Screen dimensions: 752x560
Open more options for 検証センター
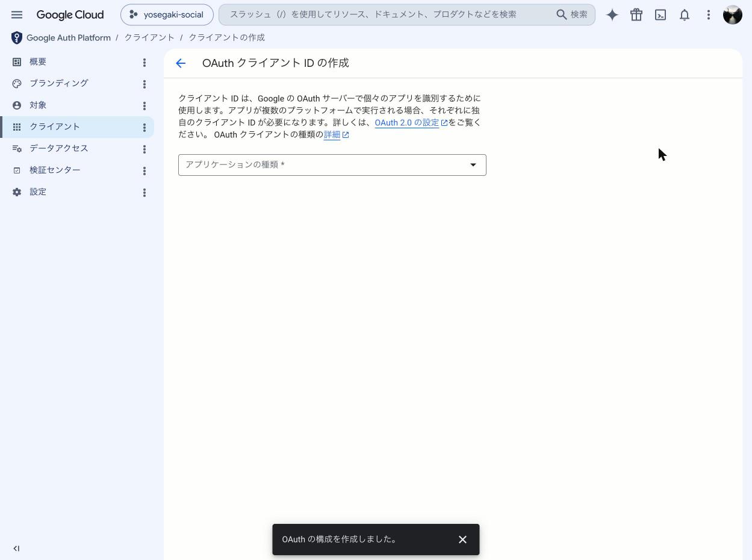144,171
